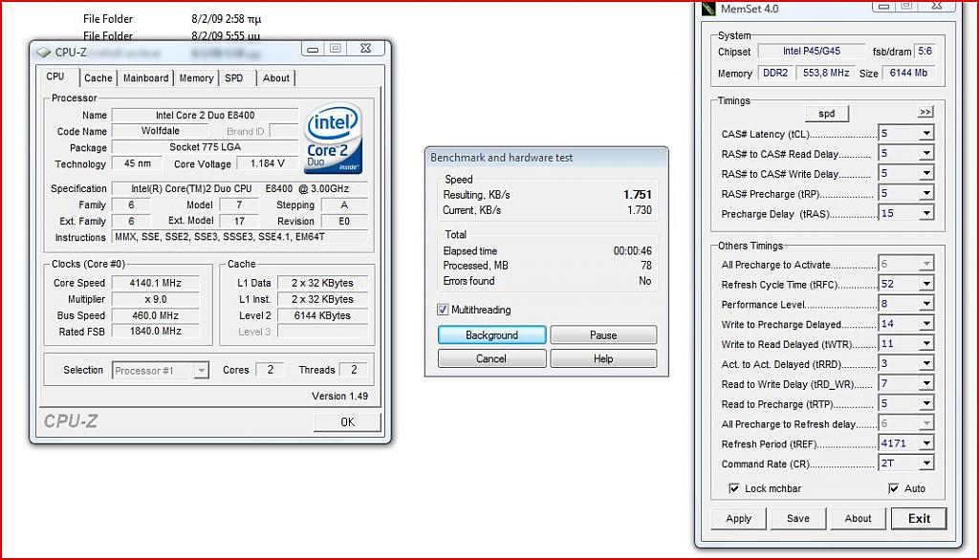Click the Elapsed time 00:00:46 value

tap(633, 251)
